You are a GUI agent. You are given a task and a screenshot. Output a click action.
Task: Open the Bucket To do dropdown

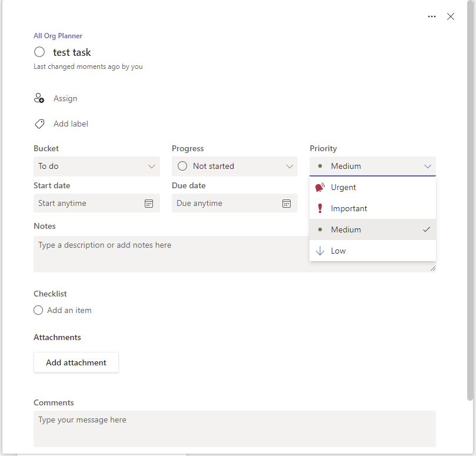(96, 167)
